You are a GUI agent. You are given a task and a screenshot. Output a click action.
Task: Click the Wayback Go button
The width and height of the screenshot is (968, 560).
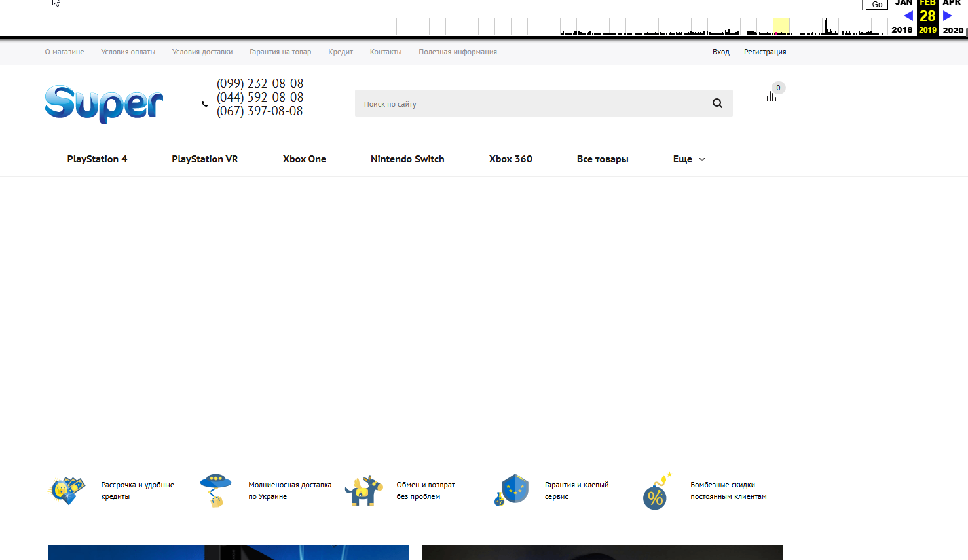click(877, 5)
